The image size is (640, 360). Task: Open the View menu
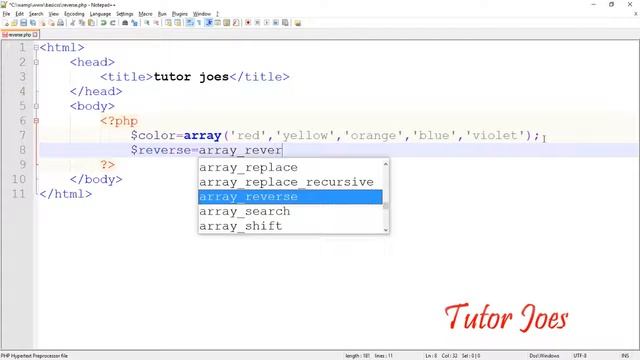53,14
